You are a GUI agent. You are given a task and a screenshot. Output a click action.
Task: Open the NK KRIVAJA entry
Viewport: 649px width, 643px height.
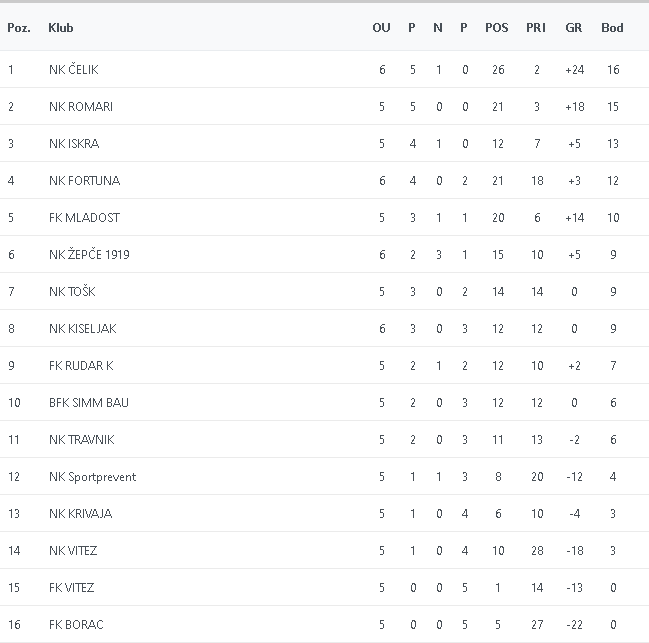tap(80, 514)
